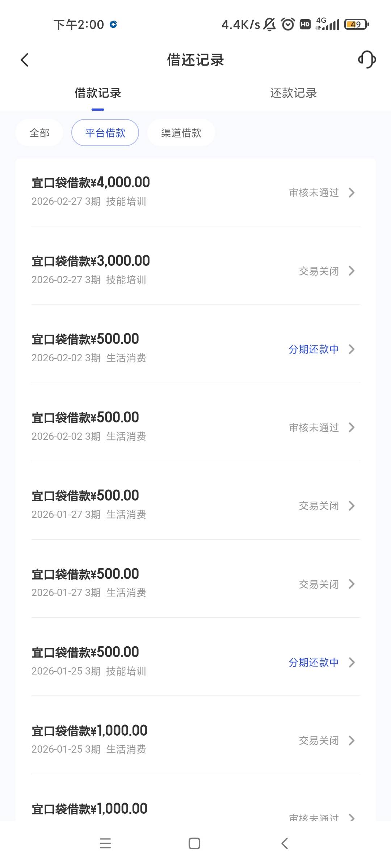The image size is (391, 868).
Task: Open chevron on 2026-02-02 审核未通过 loan
Action: click(x=352, y=427)
